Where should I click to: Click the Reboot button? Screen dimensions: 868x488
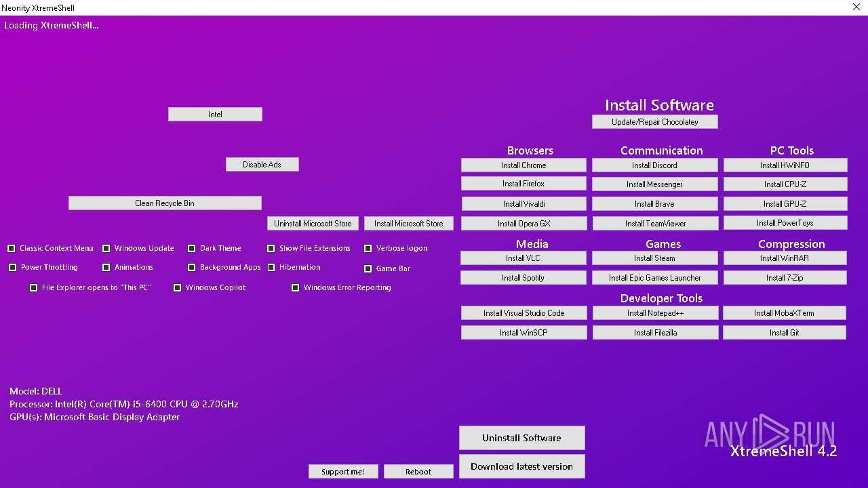click(418, 472)
